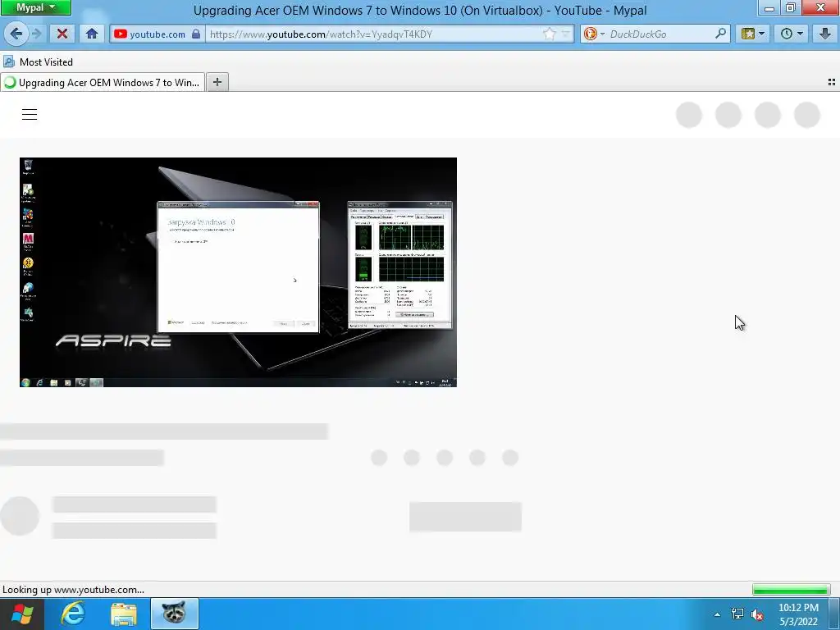Screen dimensions: 840x630
Task: Open a new tab with the plus button
Action: [217, 82]
